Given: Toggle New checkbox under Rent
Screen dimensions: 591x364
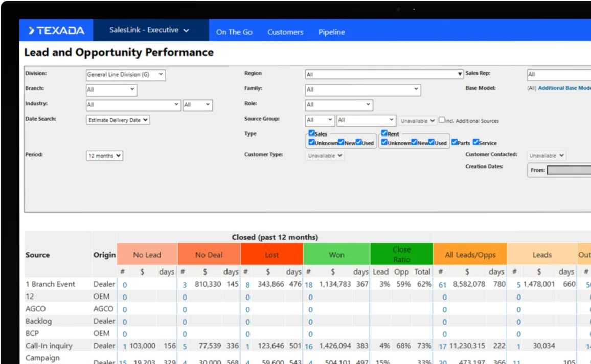Looking at the screenshot, I should point(414,142).
